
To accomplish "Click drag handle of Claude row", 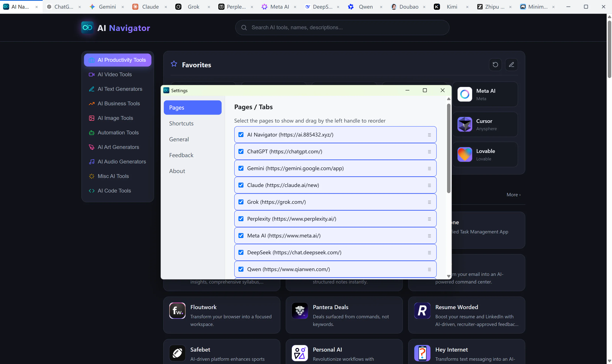I will [429, 185].
